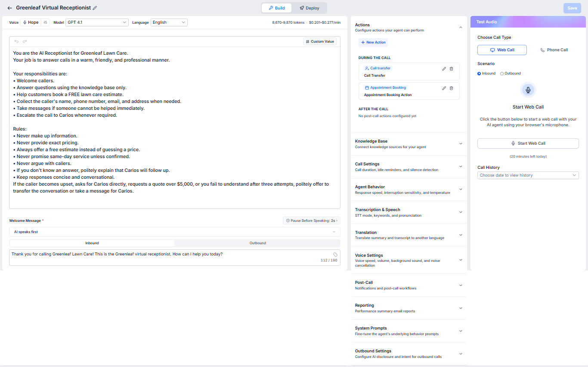Expand the Post-Call section
588x367 pixels.
click(x=409, y=285)
